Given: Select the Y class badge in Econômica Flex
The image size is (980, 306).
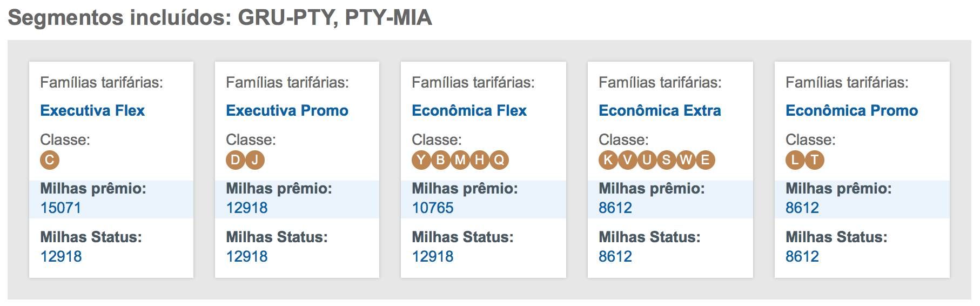Looking at the screenshot, I should pos(421,160).
